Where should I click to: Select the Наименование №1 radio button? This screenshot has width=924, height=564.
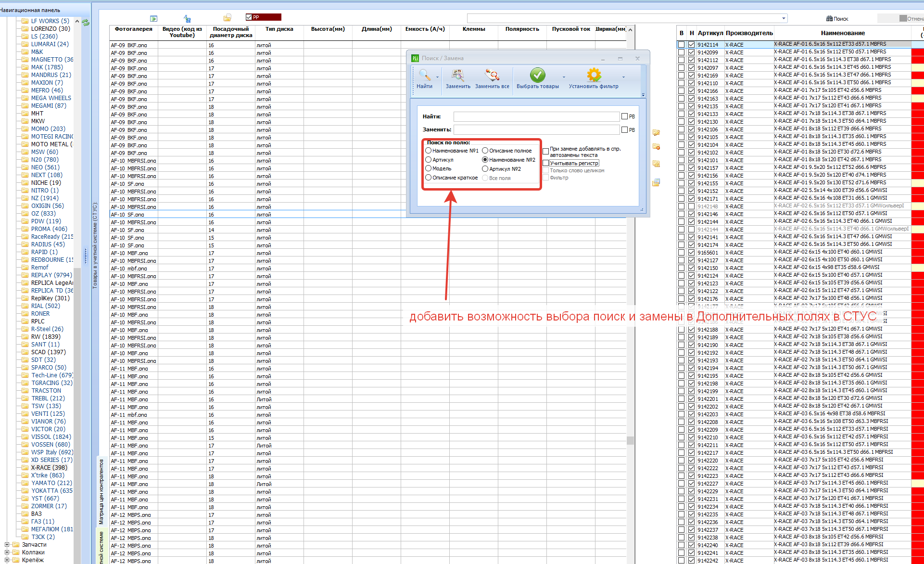point(428,151)
